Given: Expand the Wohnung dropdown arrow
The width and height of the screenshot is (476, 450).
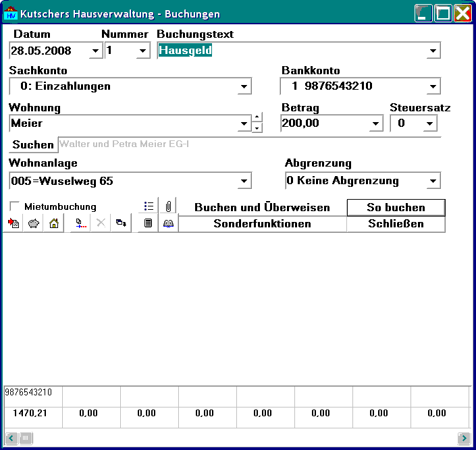Looking at the screenshot, I should pyautogui.click(x=244, y=123).
